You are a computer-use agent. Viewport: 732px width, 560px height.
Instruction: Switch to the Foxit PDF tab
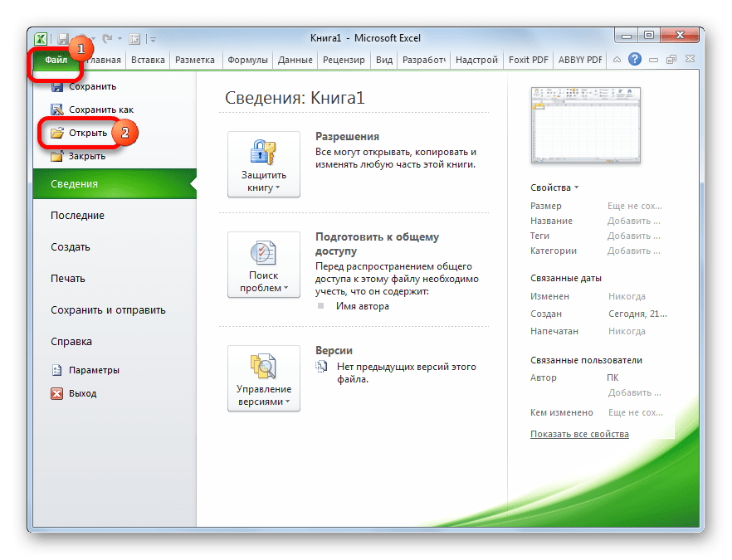(529, 61)
